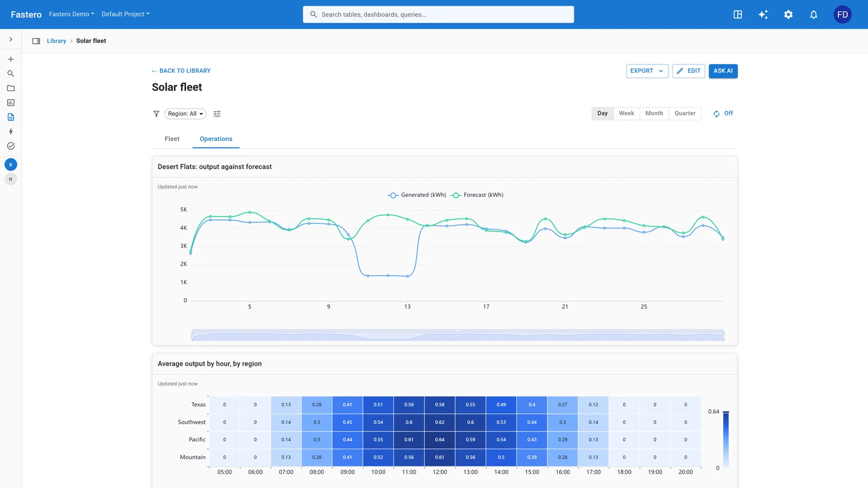The height and width of the screenshot is (488, 868).
Task: Open the Export dropdown
Action: pyautogui.click(x=647, y=71)
